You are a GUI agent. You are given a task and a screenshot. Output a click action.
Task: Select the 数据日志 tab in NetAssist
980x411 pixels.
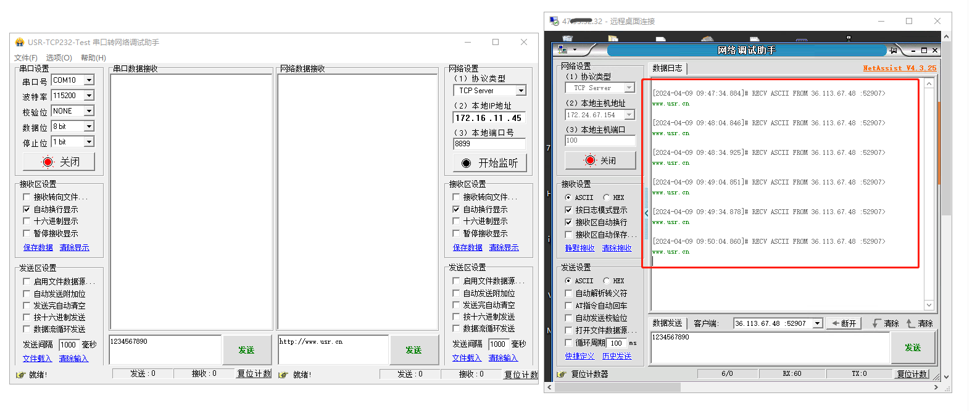point(668,68)
